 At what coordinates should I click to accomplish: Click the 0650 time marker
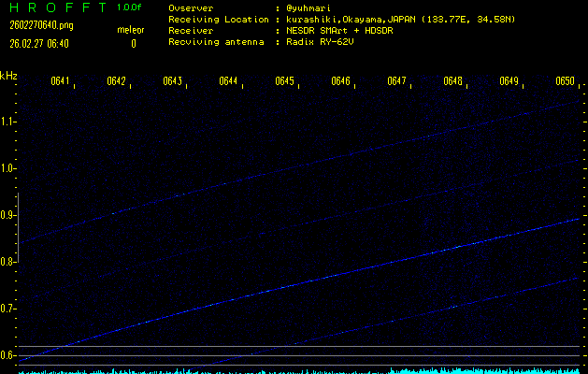coord(565,81)
